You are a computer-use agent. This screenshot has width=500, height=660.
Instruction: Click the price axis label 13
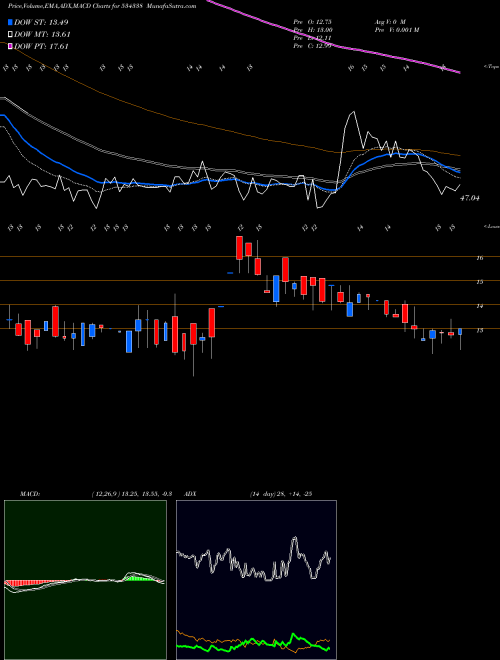(x=479, y=330)
